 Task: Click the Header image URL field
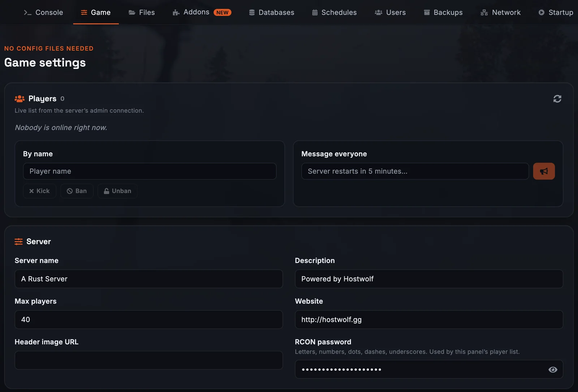148,360
